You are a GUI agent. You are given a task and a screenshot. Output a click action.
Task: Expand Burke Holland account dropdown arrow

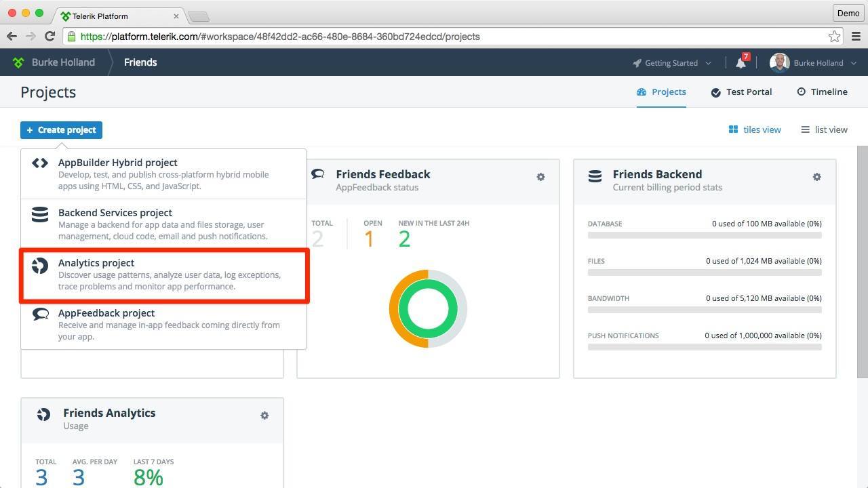[854, 63]
